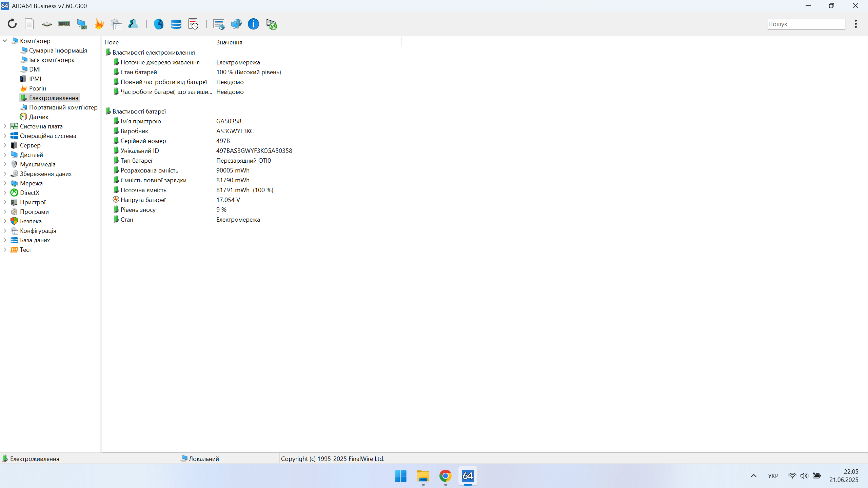Open the Датчик tree item
Screen dimensions: 868x488
coord(39,117)
